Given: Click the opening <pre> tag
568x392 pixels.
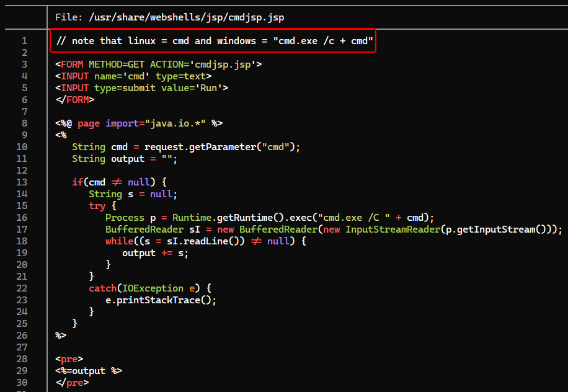Looking at the screenshot, I should [69, 359].
